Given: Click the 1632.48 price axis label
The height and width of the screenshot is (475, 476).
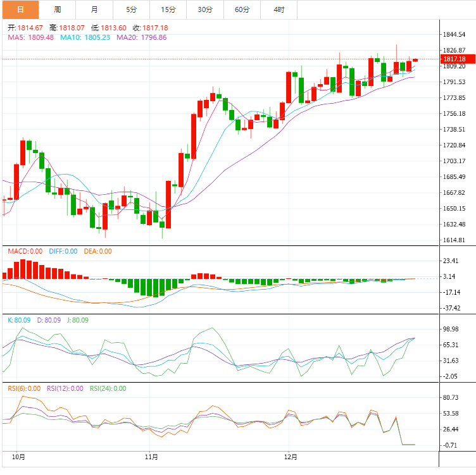Looking at the screenshot, I should [x=454, y=224].
